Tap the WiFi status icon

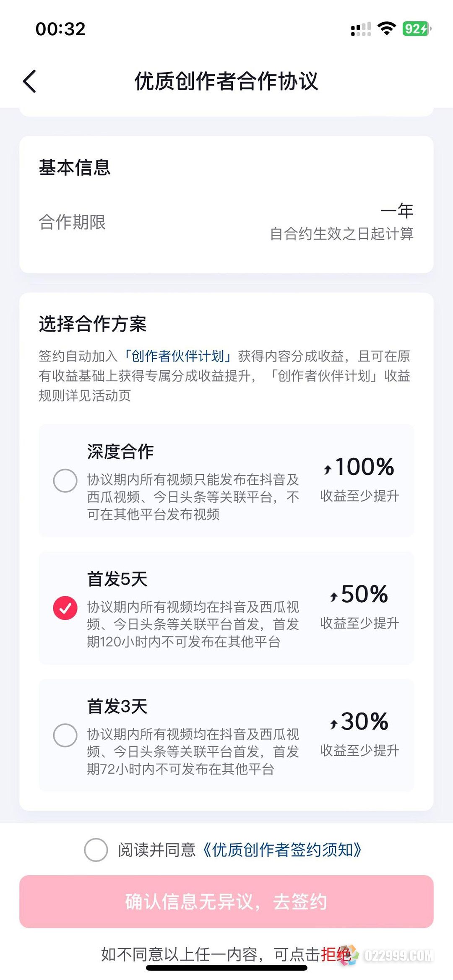click(x=386, y=29)
